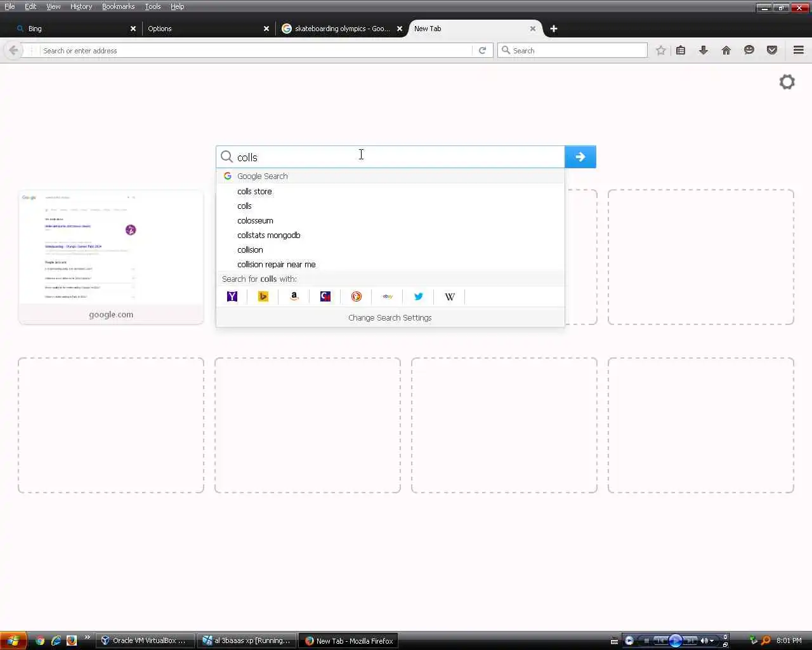The height and width of the screenshot is (650, 812).
Task: Close the Options tab
Action: (266, 29)
